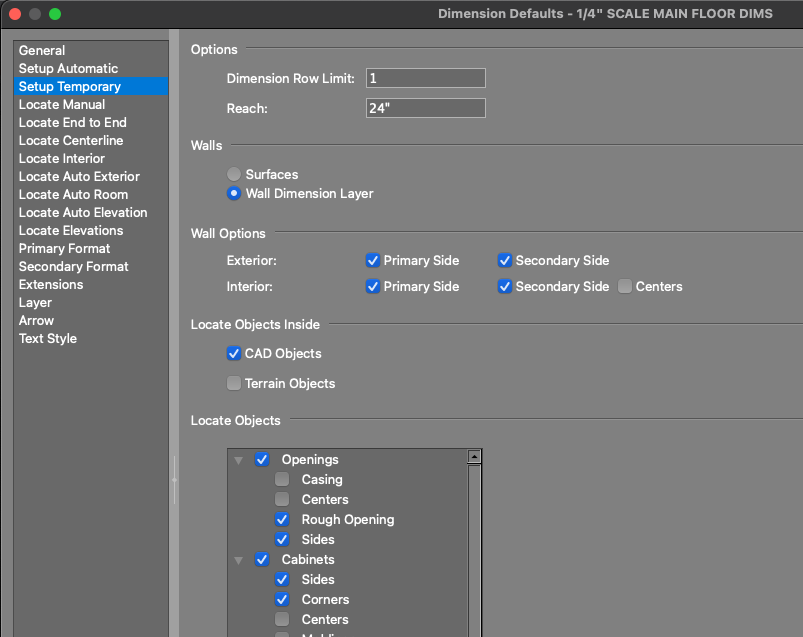Image resolution: width=803 pixels, height=637 pixels.
Task: Uncheck Exterior Primary Side checkbox
Action: 373,261
